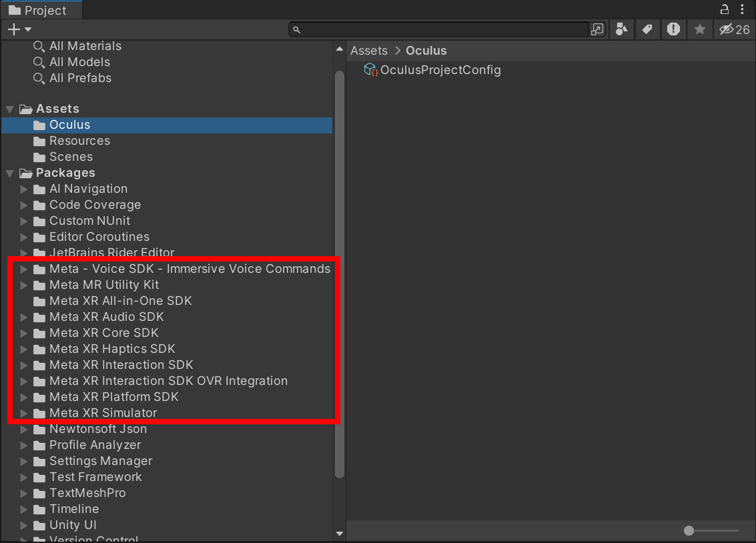Expand the AI Navigation package
This screenshot has height=543, width=756.
point(23,189)
